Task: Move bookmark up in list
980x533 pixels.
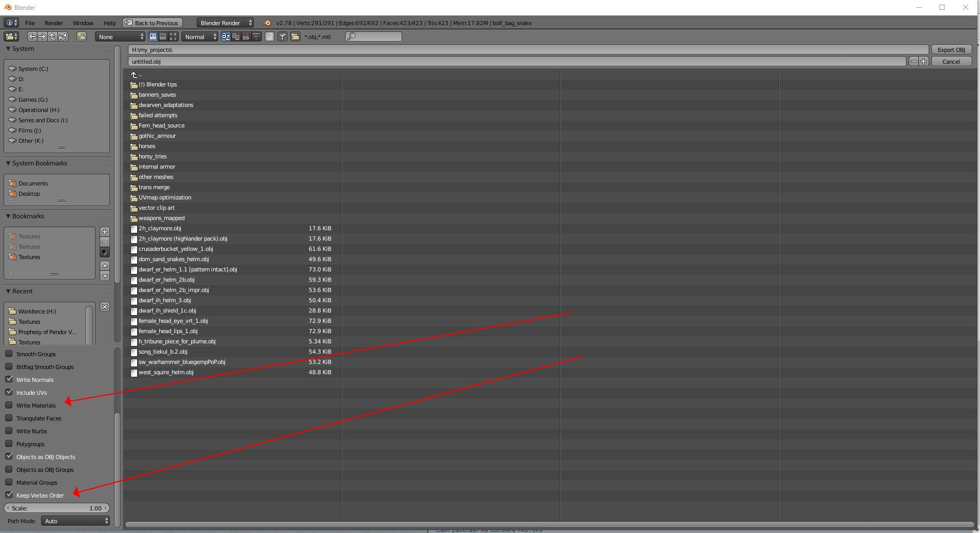Action: (x=105, y=265)
